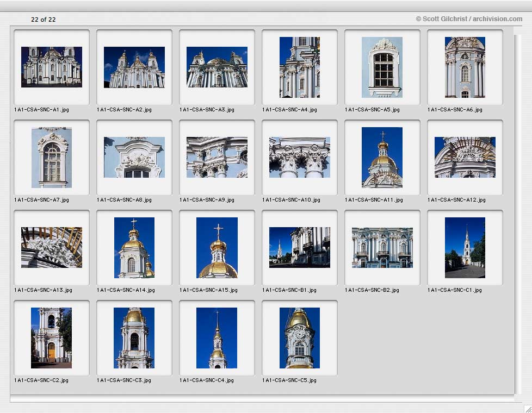Click thumbnail image 1A1-CSA-SNC-A4.jpg

[300, 67]
